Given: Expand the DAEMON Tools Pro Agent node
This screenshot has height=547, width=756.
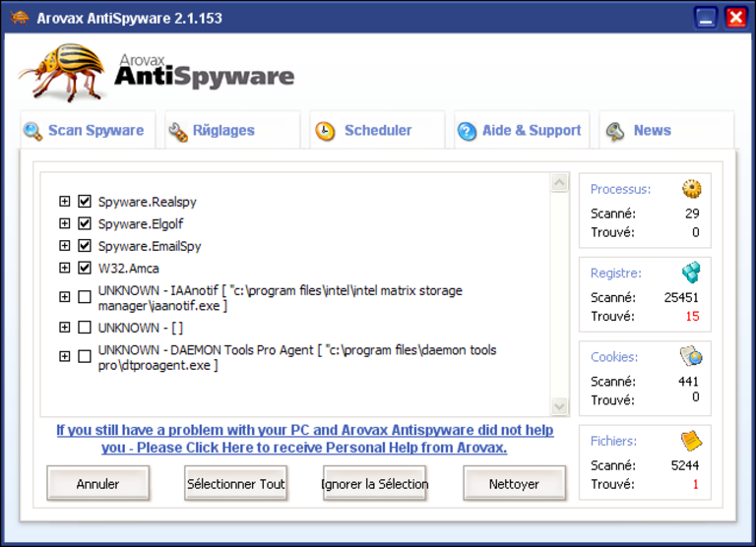Looking at the screenshot, I should coord(65,357).
